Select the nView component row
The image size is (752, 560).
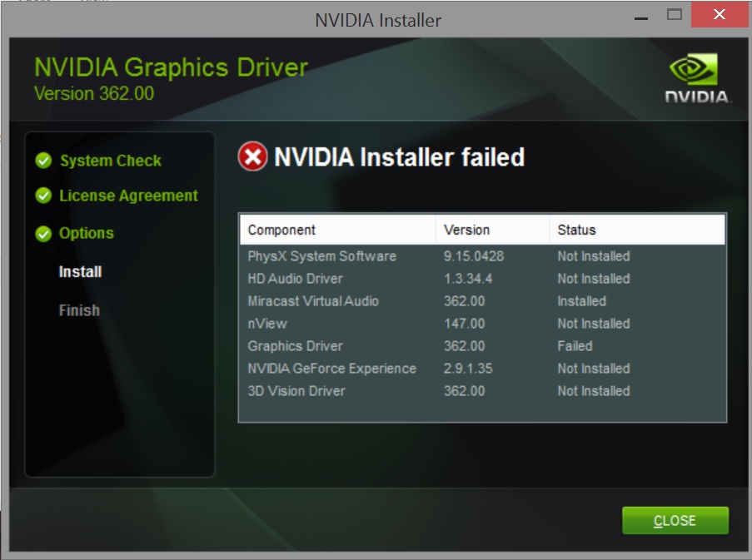482,324
